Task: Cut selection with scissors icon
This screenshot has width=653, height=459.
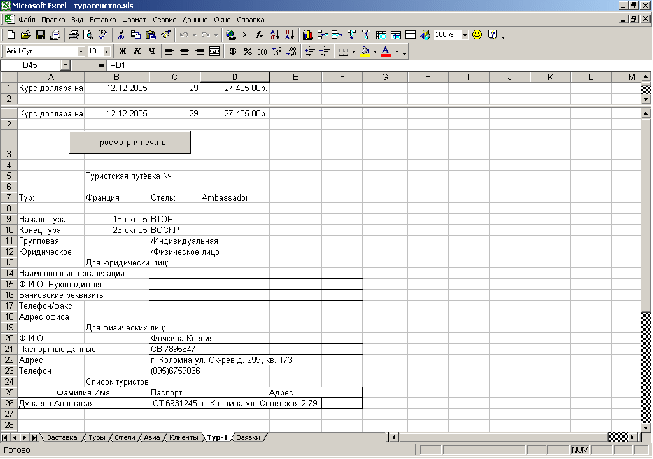Action: [121, 35]
